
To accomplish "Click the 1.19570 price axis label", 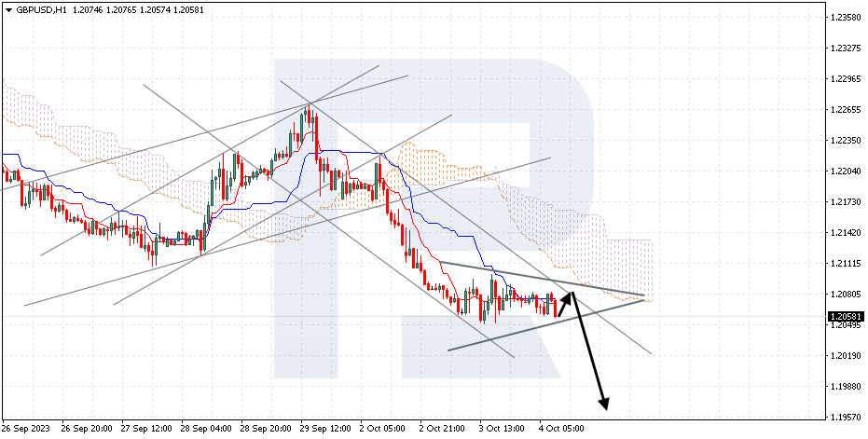I will coord(845,417).
